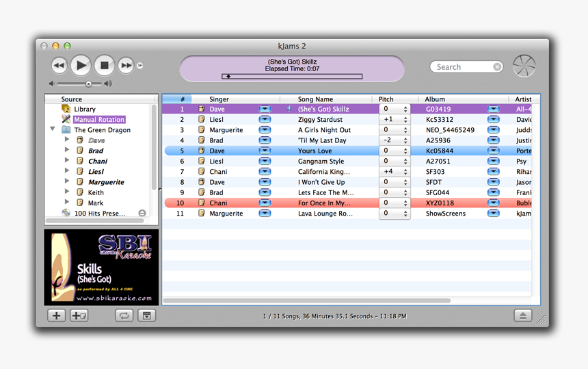Click singer icon in row 11 Marguerite

click(x=202, y=213)
